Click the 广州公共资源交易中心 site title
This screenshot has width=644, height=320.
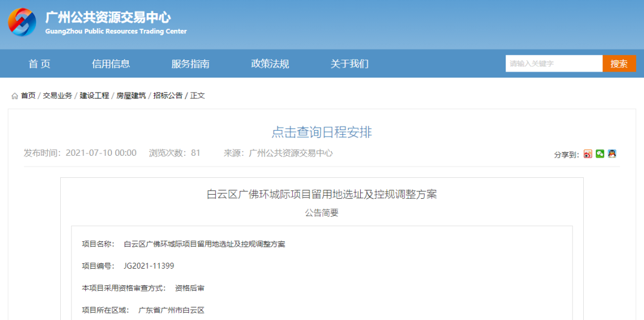(108, 18)
